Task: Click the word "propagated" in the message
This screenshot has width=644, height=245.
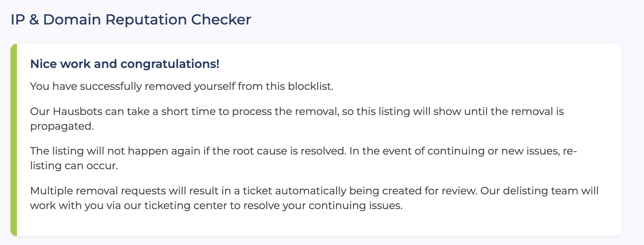Action: [x=61, y=126]
